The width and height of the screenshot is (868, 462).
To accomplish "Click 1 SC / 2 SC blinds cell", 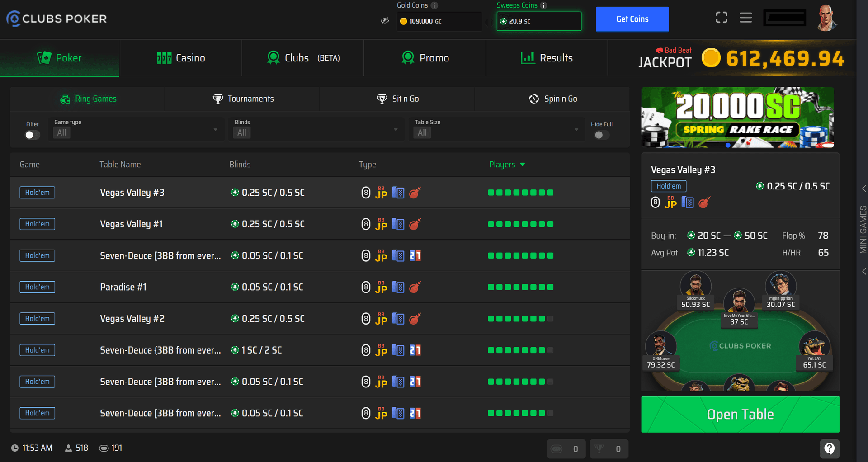I will [x=256, y=350].
